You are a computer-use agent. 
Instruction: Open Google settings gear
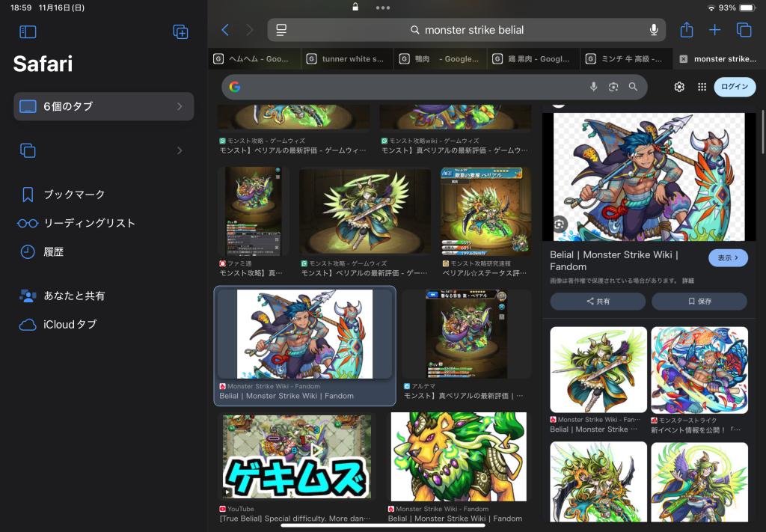[x=679, y=87]
